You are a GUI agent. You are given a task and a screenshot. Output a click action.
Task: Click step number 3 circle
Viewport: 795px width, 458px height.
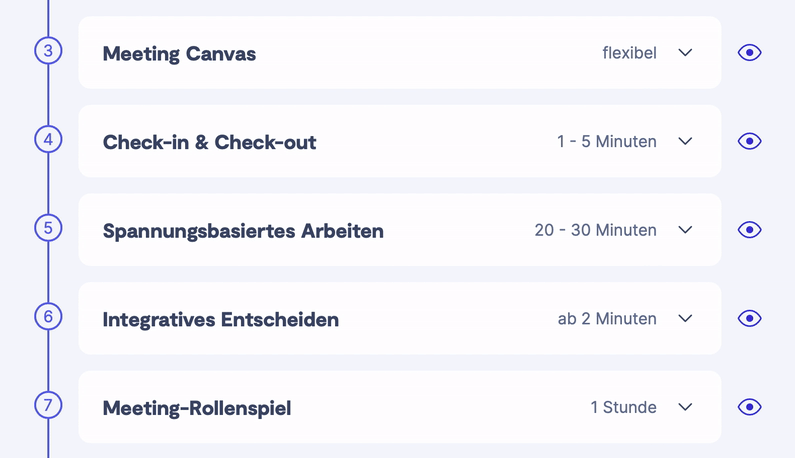point(48,50)
